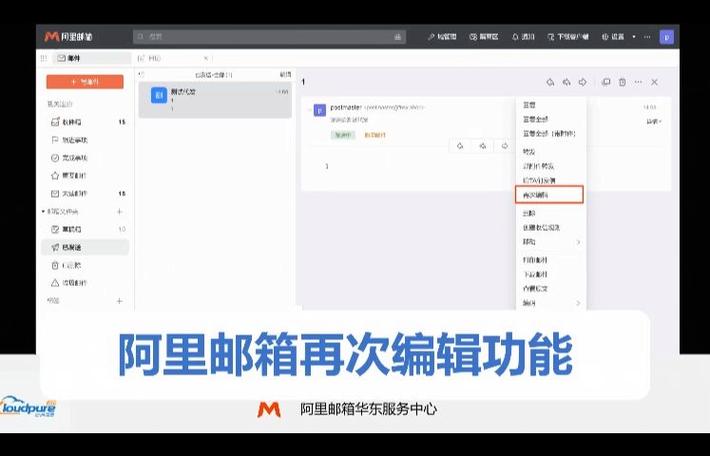The height and width of the screenshot is (456, 710).
Task: Expand the last context menu entry's submenu arrow
Action: [578, 303]
